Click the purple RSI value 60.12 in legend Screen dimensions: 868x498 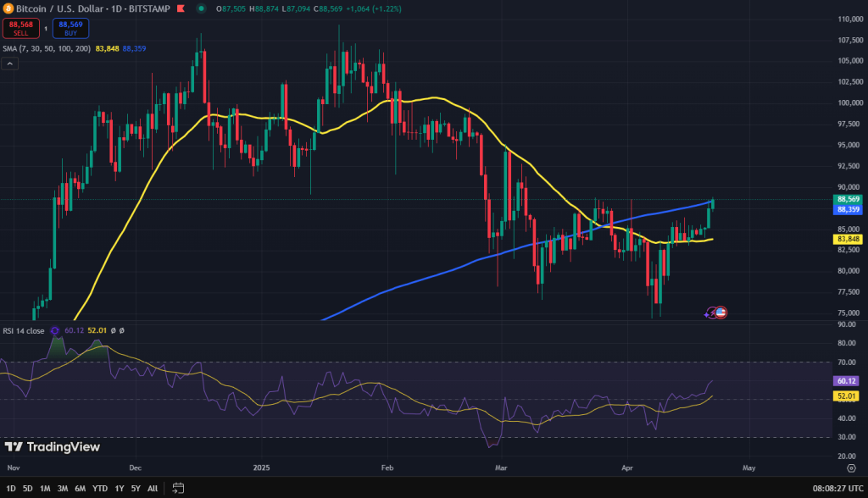coord(75,330)
